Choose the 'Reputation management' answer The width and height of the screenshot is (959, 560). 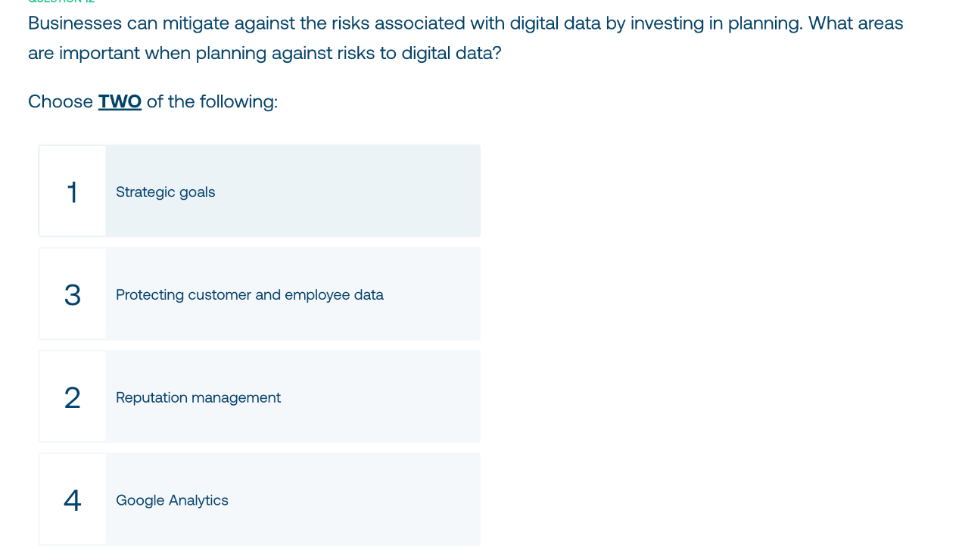click(259, 396)
